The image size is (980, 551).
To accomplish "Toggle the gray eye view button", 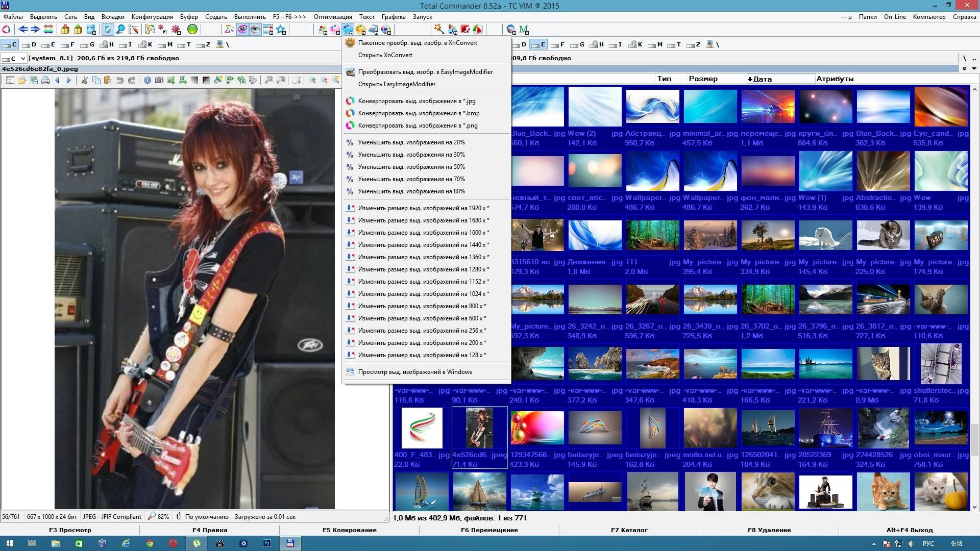I will (255, 30).
